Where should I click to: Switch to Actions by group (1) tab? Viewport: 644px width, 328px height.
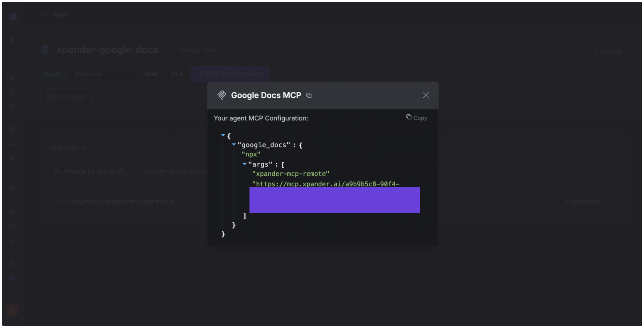coord(89,171)
